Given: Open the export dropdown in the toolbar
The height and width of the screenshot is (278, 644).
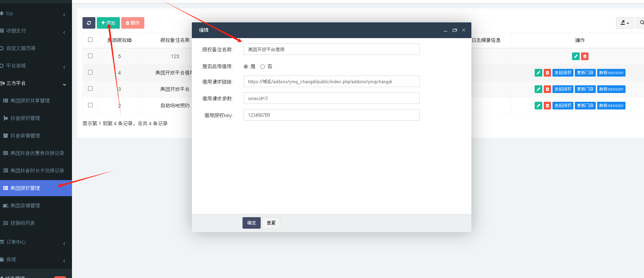Looking at the screenshot, I should pos(625,23).
